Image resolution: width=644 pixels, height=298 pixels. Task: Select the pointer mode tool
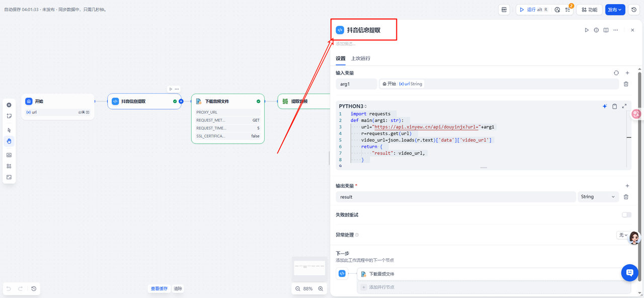[x=9, y=130]
